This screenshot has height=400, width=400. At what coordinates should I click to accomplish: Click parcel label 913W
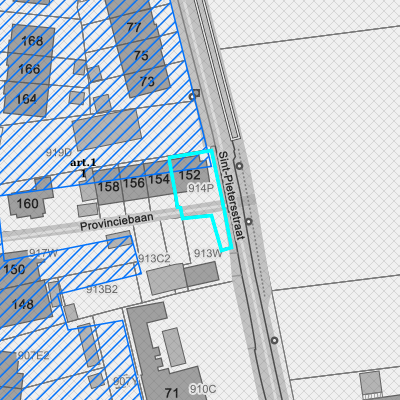(x=208, y=254)
